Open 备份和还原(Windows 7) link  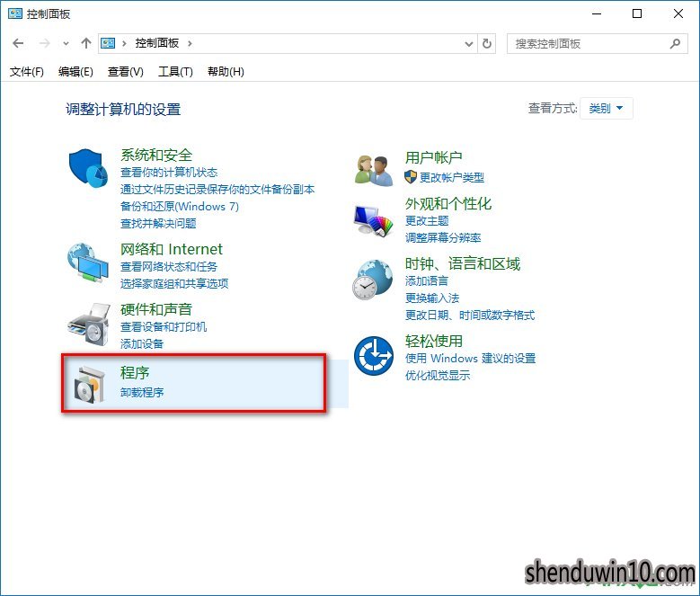click(x=180, y=206)
